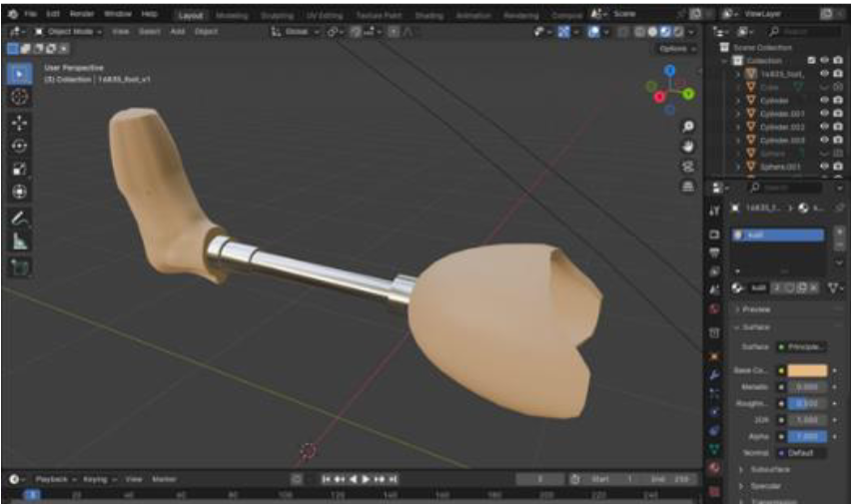The image size is (851, 504).
Task: Open the Object Data green triangle tab
Action: click(714, 449)
